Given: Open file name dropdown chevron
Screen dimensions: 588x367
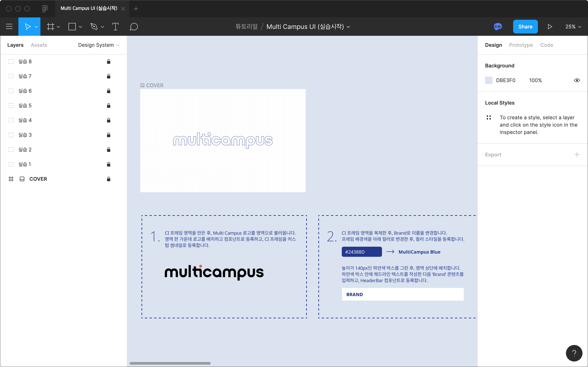Looking at the screenshot, I should (x=348, y=27).
